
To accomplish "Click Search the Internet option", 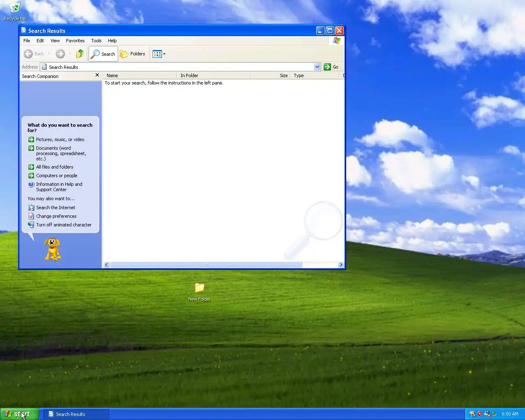I will point(52,208).
